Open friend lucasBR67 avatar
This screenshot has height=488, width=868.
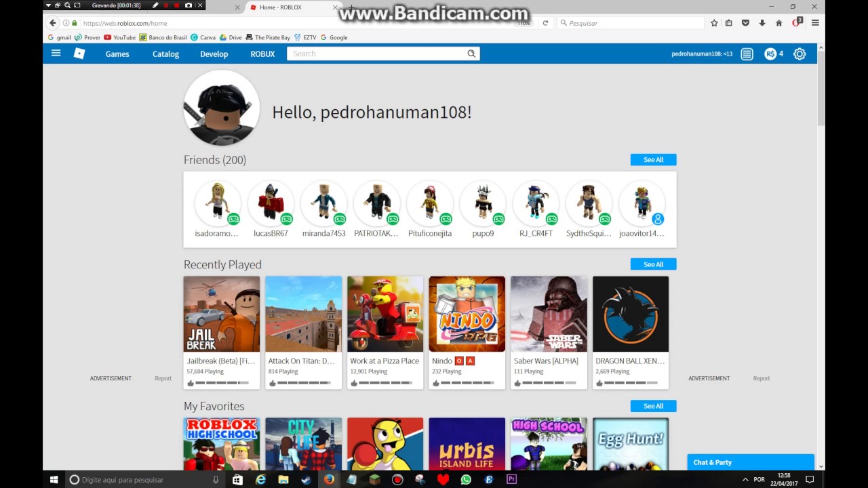pyautogui.click(x=271, y=203)
